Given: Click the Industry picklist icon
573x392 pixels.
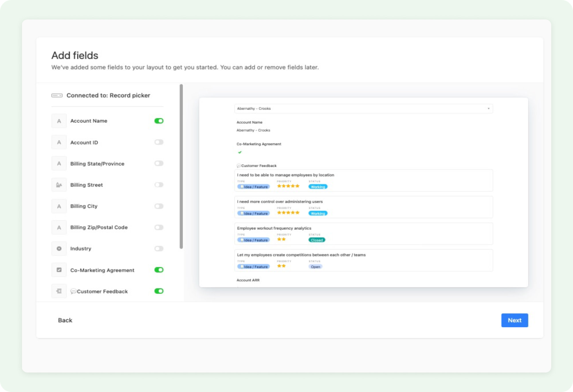Looking at the screenshot, I should 59,249.
